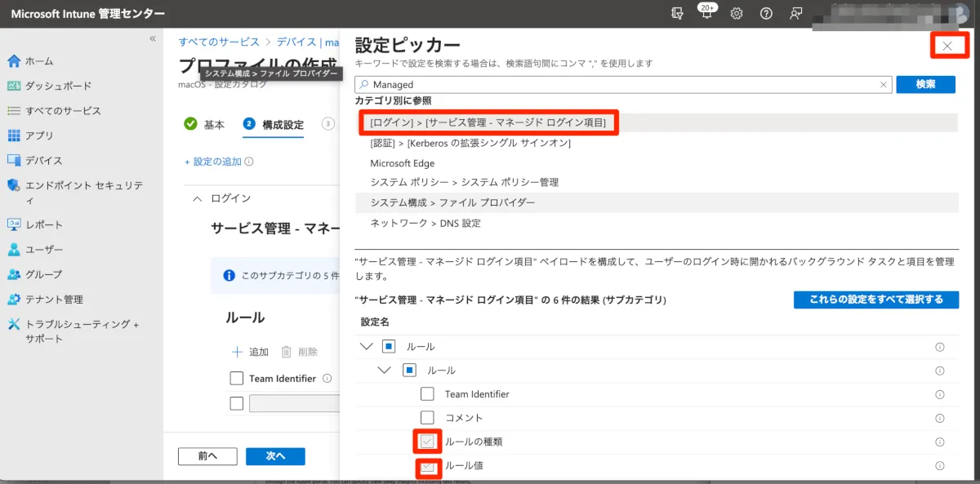Select Microsoft Edge category in list
980x484 pixels.
click(x=403, y=163)
